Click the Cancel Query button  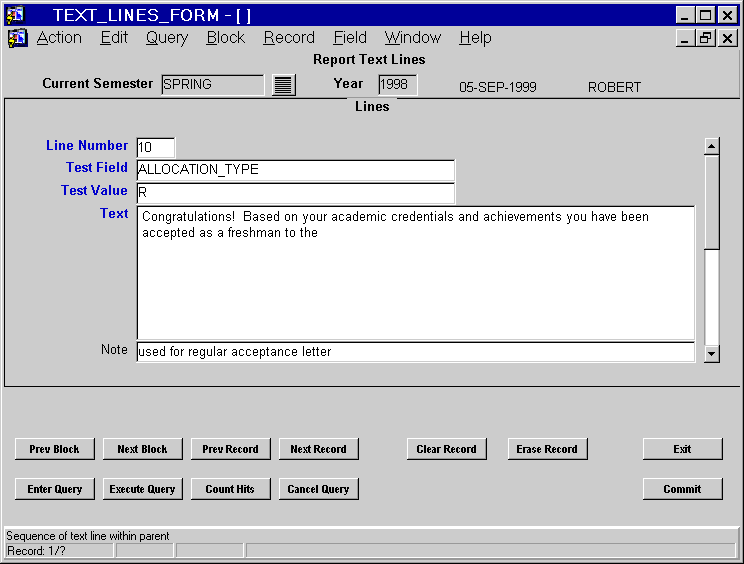(x=318, y=489)
